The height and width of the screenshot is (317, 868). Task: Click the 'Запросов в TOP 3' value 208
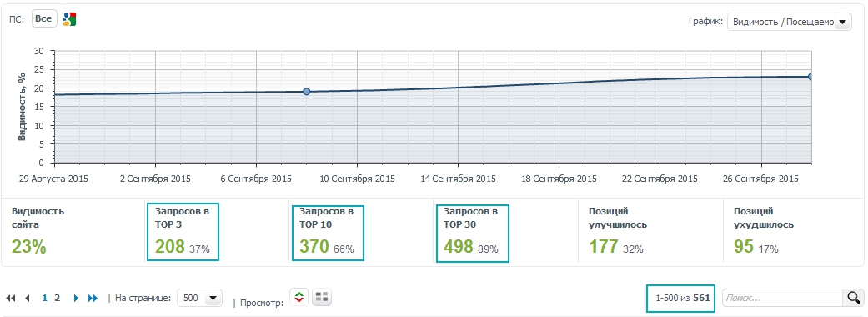[170, 247]
